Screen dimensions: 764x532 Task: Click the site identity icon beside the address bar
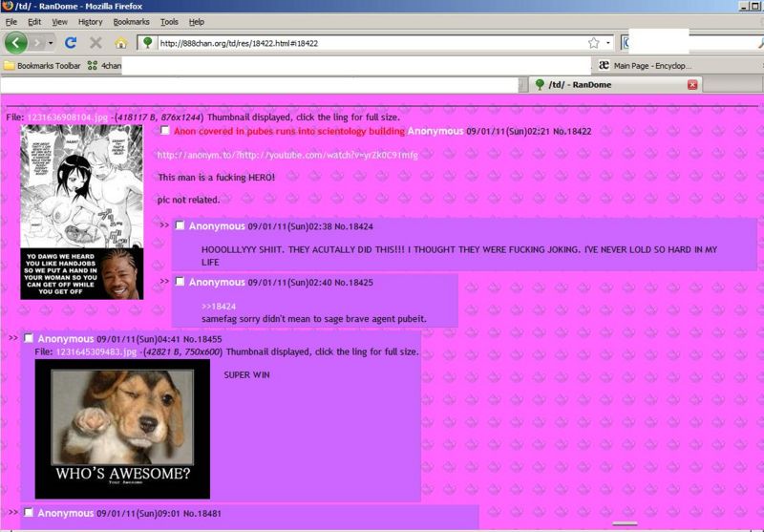point(148,43)
